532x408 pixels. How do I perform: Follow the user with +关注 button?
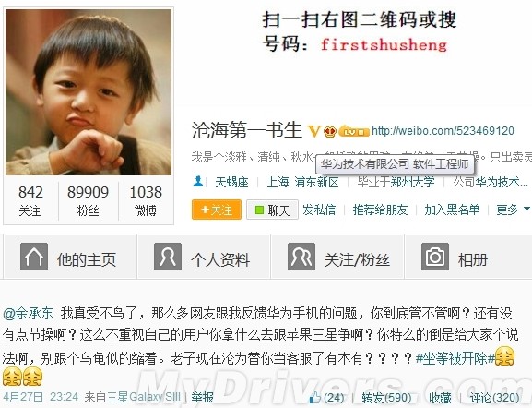(x=217, y=210)
